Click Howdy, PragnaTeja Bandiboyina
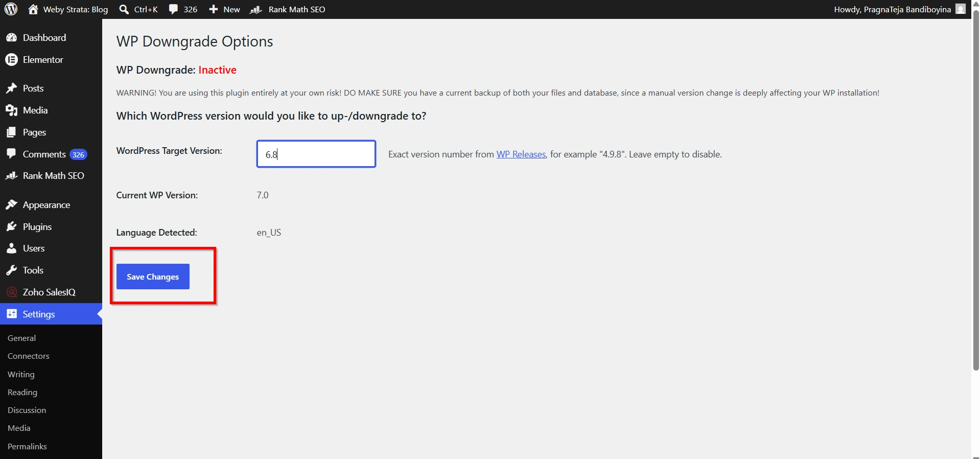Screen dimensions: 980x459 tap(893, 9)
